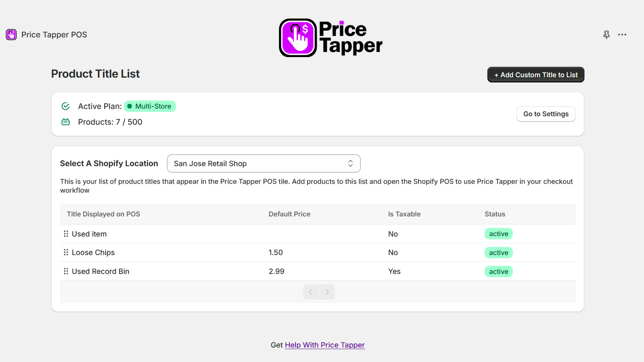Click the Price Tapper POS app icon

tap(11, 35)
